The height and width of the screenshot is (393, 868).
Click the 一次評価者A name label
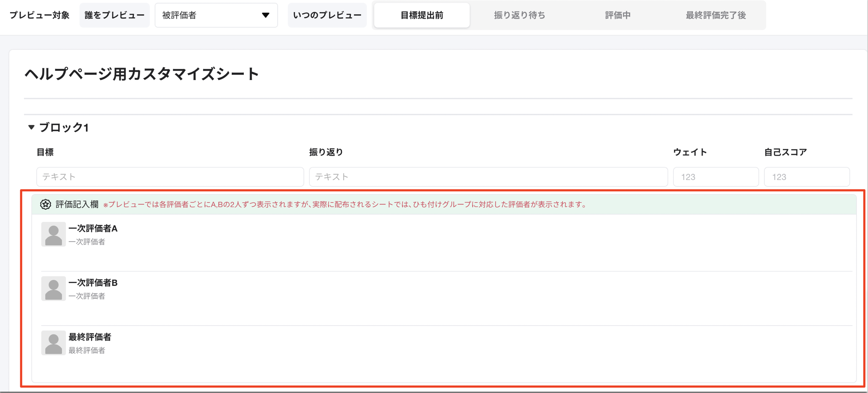coord(92,229)
